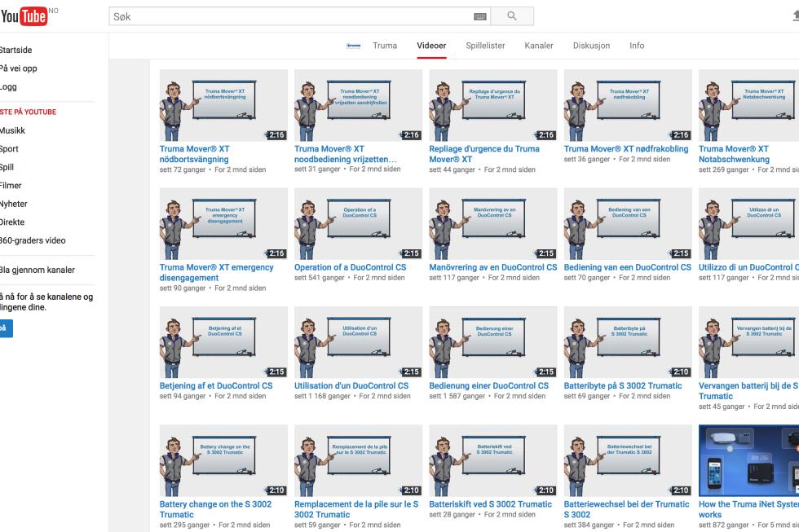Click Bla gjennom kanaler link

(38, 270)
